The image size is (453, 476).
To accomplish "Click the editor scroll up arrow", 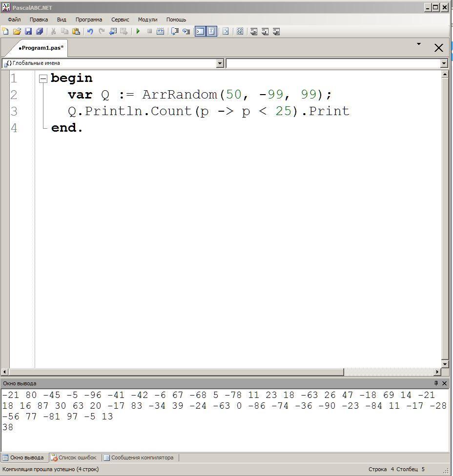I will click(x=445, y=74).
